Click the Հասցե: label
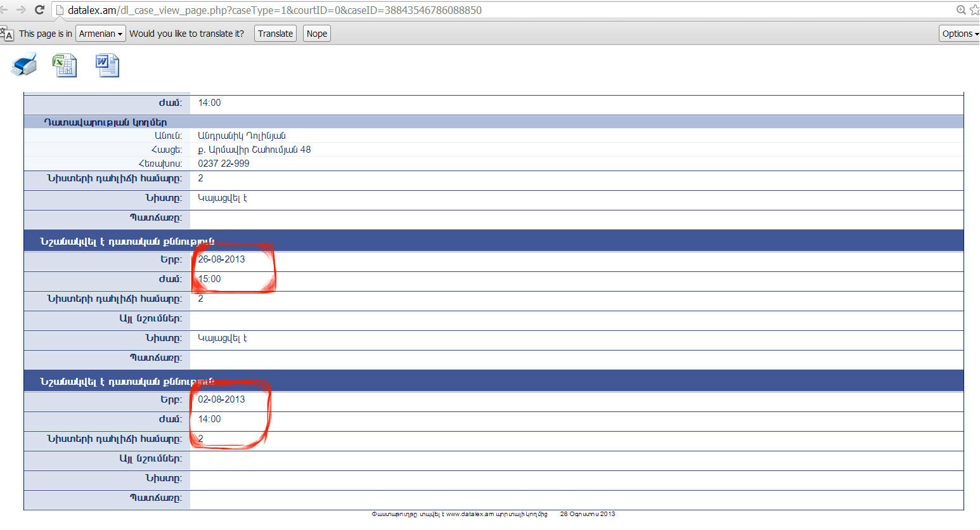This screenshot has height=530, width=980. point(166,150)
